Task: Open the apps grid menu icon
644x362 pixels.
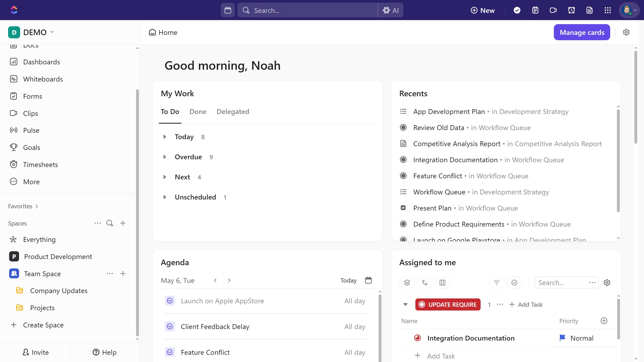Action: click(x=608, y=10)
